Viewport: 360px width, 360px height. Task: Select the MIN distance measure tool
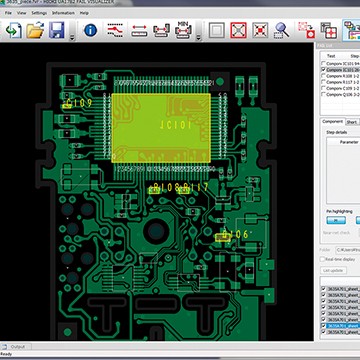pos(183,30)
